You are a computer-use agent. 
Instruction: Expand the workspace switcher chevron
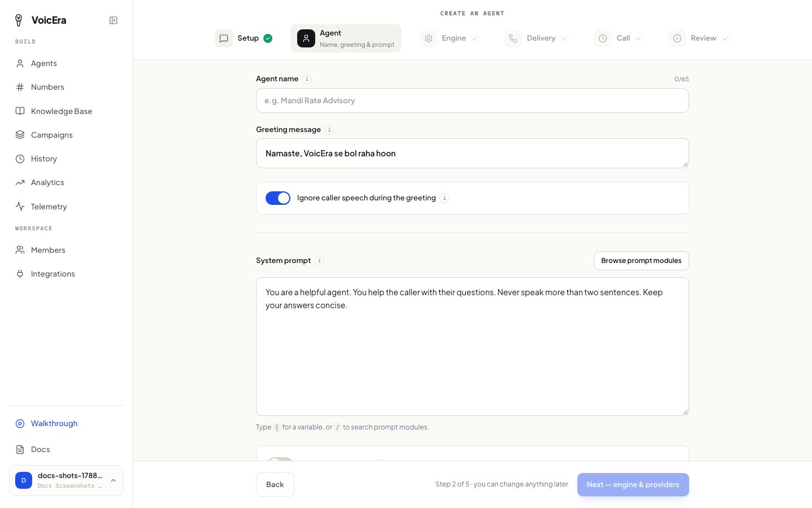(x=113, y=480)
